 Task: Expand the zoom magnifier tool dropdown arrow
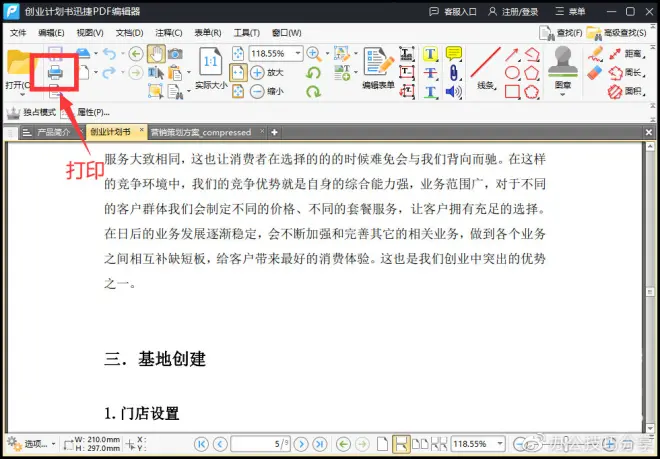coord(327,53)
